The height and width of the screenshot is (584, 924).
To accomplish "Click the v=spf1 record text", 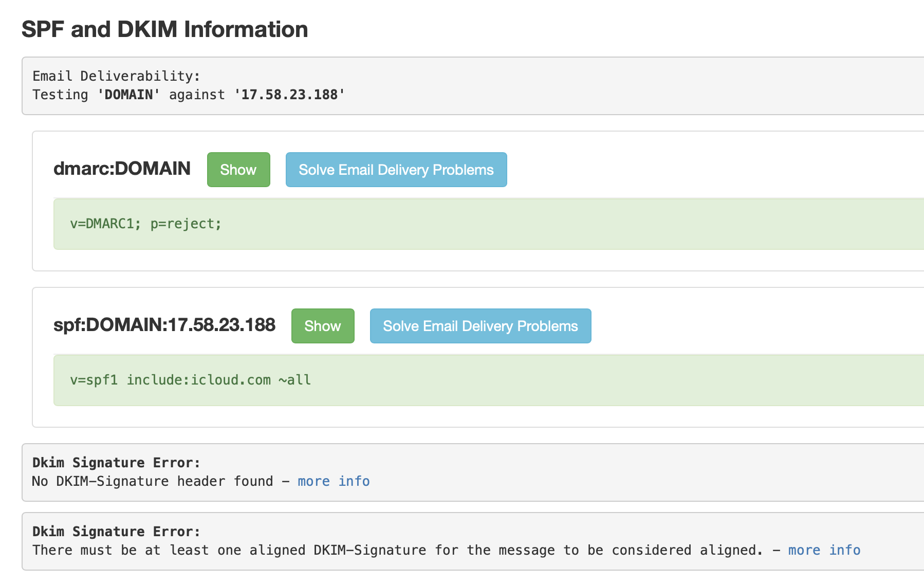I will pos(190,380).
